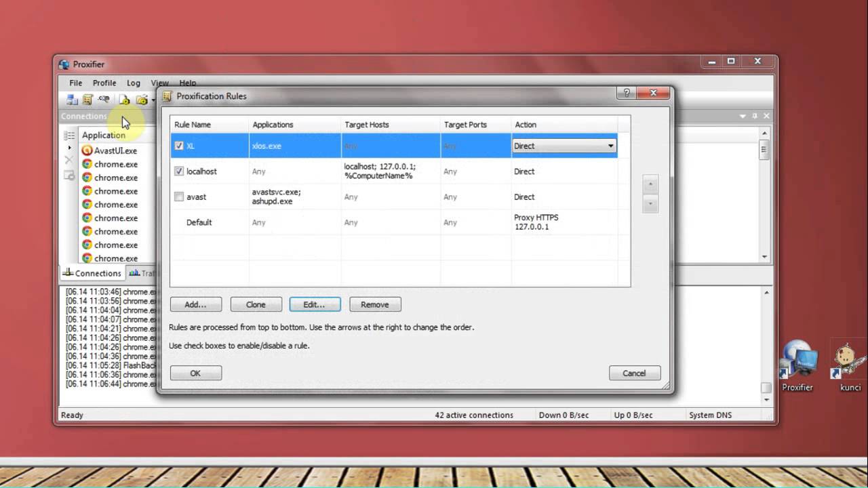Click 'Down 0 B/sec' status entry
The image size is (868, 488).
click(565, 415)
